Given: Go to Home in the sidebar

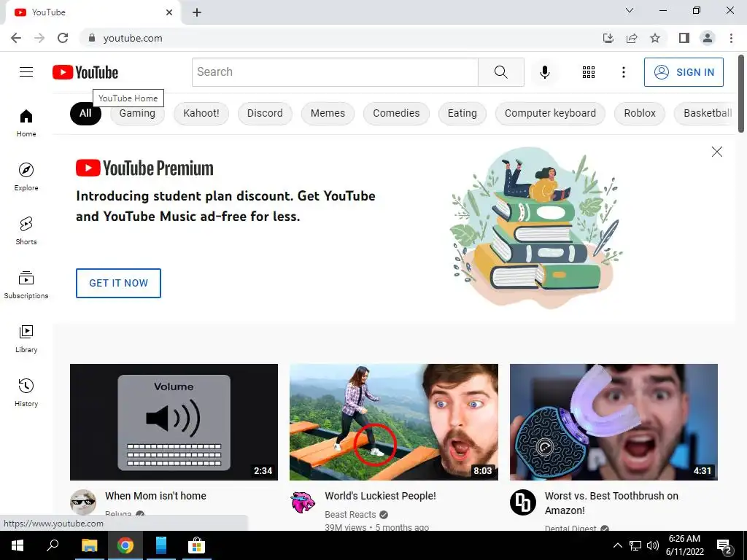Looking at the screenshot, I should pos(26,122).
